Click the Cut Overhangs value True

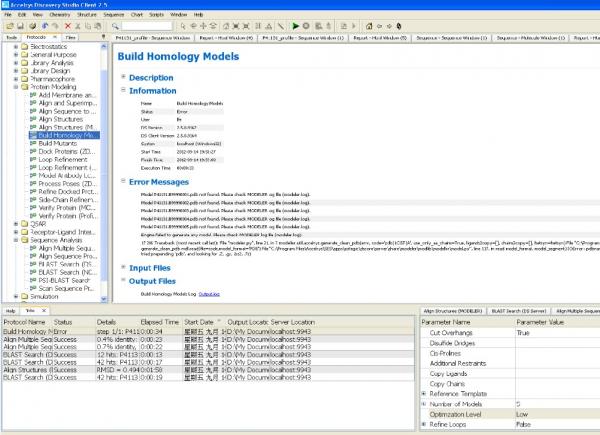click(x=523, y=333)
